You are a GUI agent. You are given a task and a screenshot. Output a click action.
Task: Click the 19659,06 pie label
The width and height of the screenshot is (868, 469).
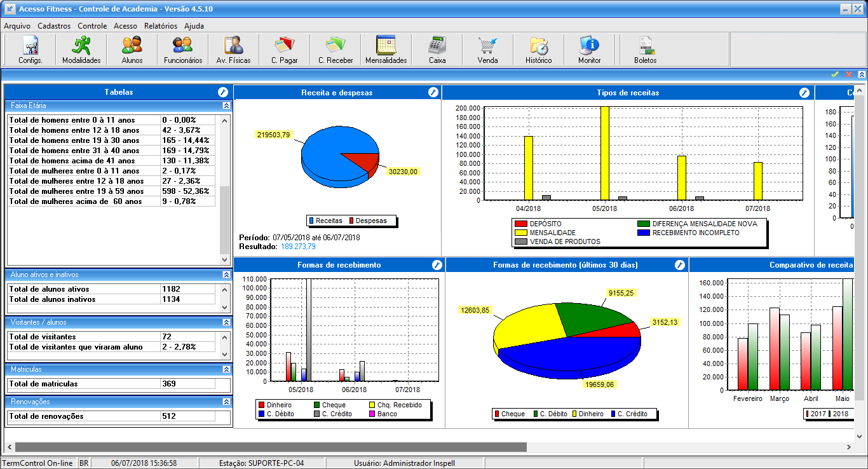(x=600, y=384)
